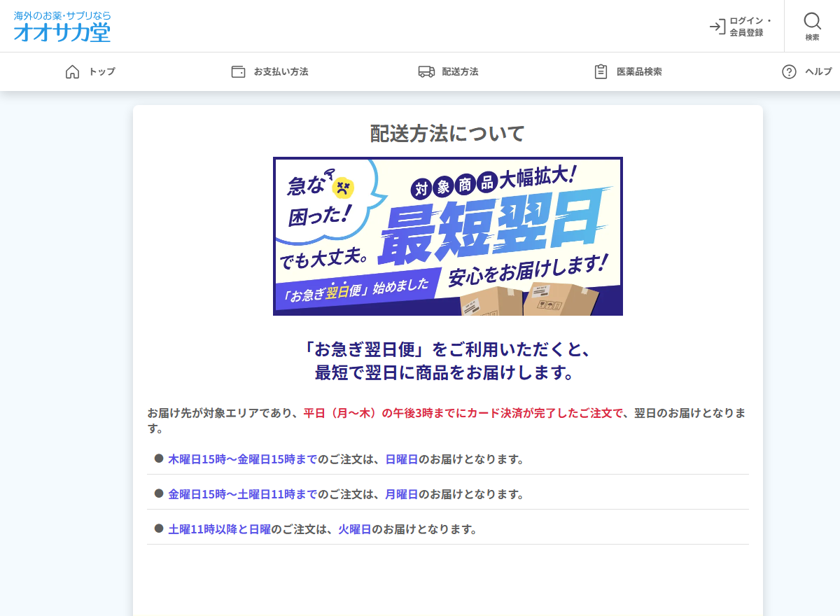Click the help question mark icon

(x=789, y=71)
